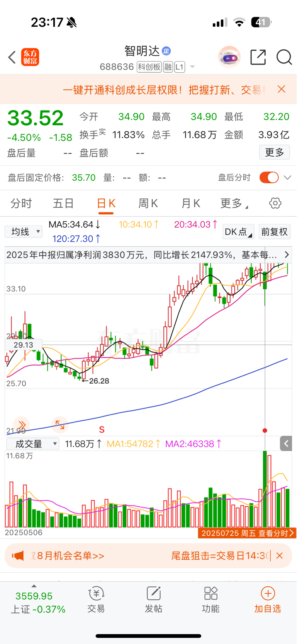The height and width of the screenshot is (644, 297).
Task: Open the 尾盘狙击 promotion text
Action: tap(219, 556)
